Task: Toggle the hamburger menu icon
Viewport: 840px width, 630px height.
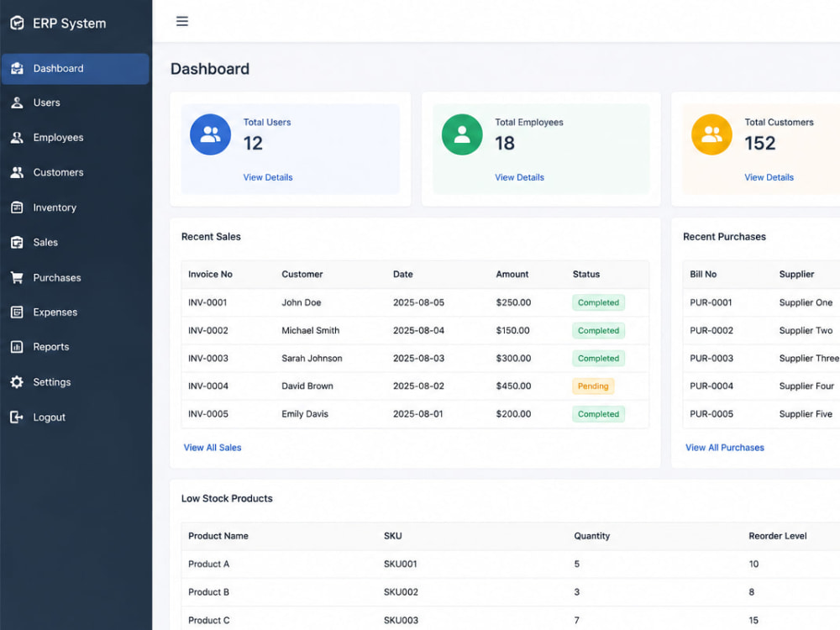Action: pos(182,22)
